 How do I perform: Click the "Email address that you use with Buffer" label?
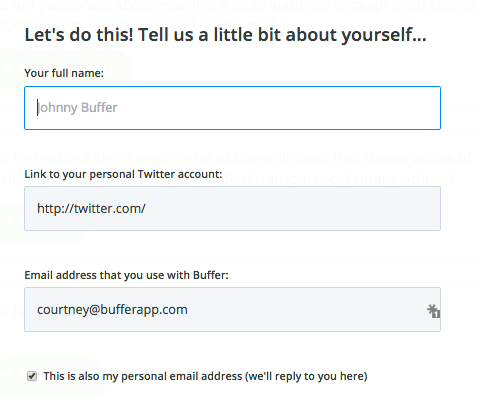click(x=126, y=275)
